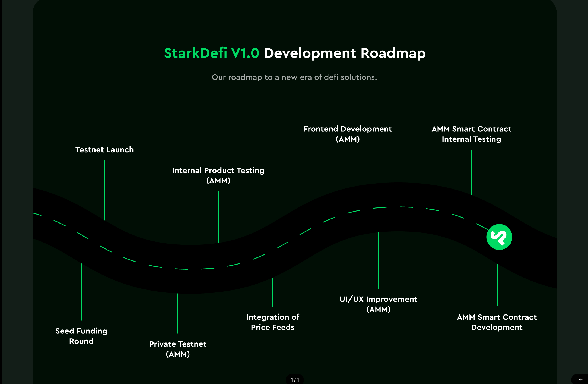This screenshot has height=384, width=588.
Task: Click the UI/UX Improvement (AMM) label
Action: pyautogui.click(x=379, y=304)
